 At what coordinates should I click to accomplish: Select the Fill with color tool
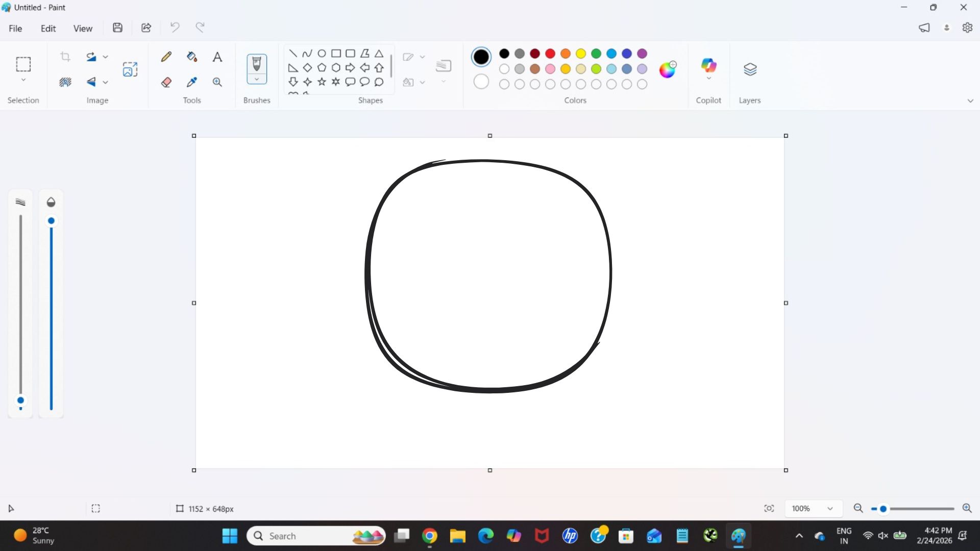191,57
